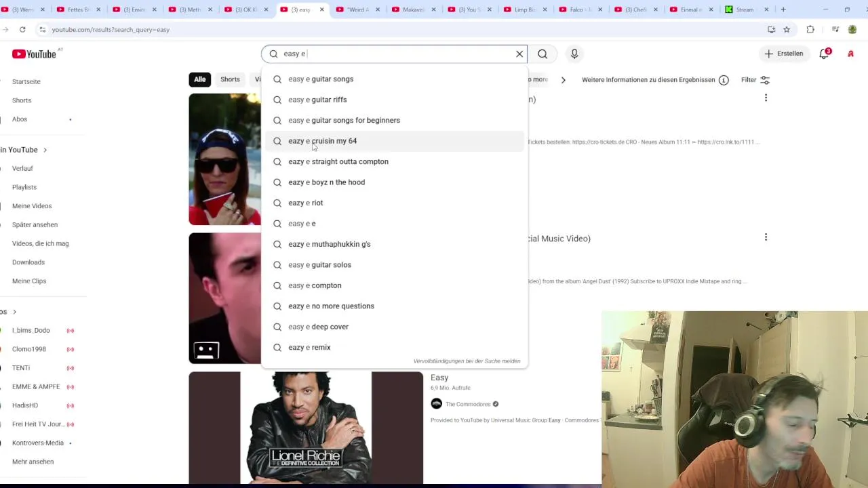This screenshot has height=488, width=868.
Task: Select suggestion 'easy e compton'
Action: tap(394, 286)
